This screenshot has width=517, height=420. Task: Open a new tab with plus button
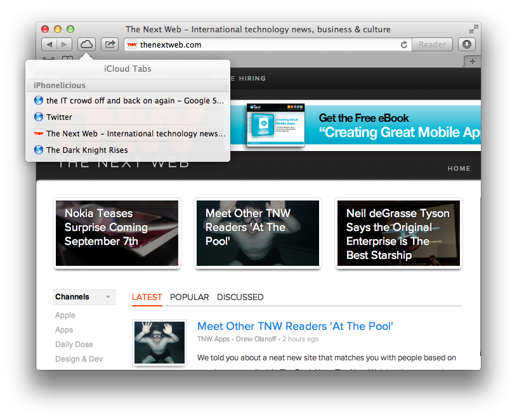472,62
